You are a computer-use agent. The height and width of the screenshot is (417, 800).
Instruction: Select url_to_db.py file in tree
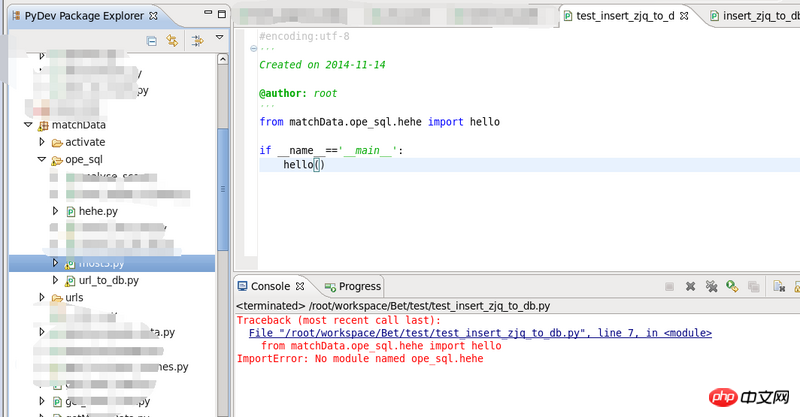coord(107,280)
